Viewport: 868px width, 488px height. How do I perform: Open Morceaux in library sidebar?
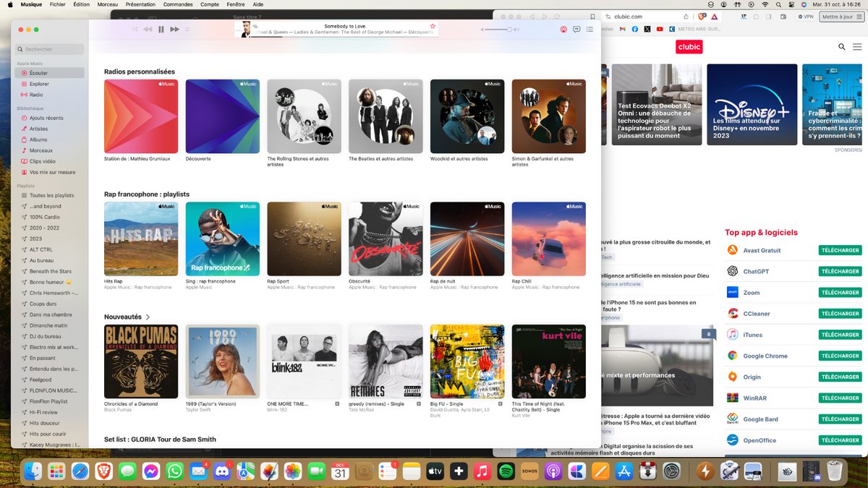tap(50, 150)
